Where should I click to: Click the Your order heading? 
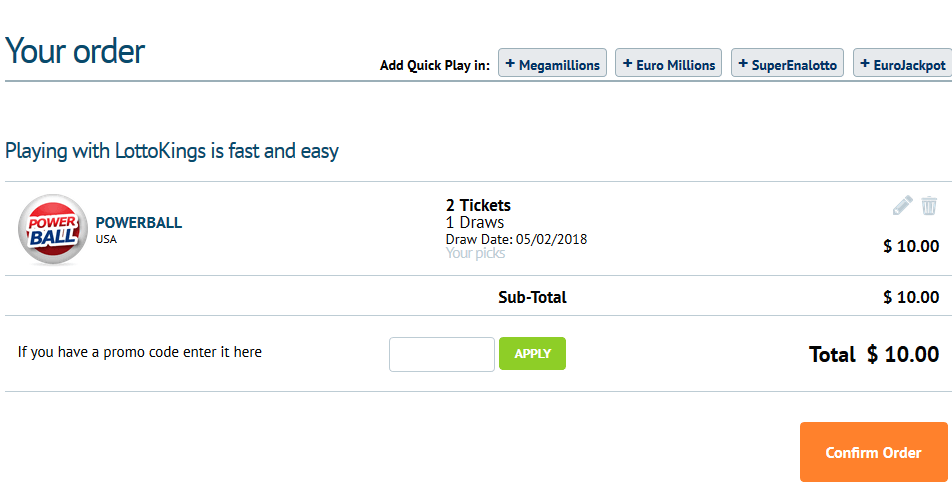[75, 51]
